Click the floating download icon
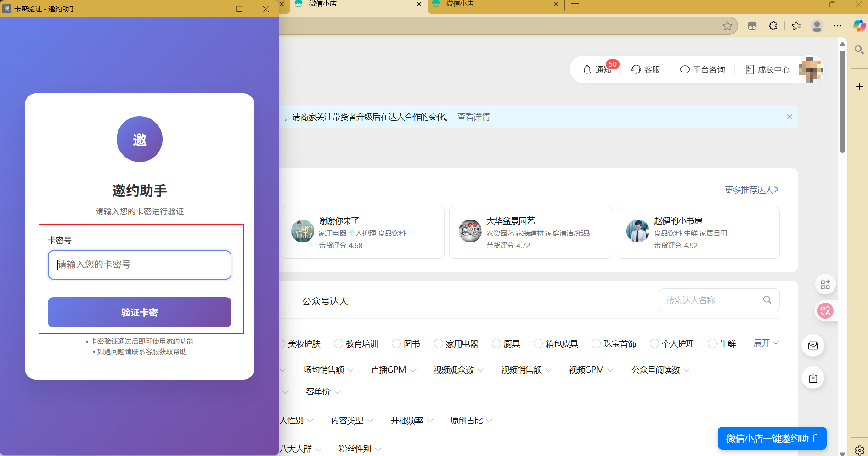Image resolution: width=868 pixels, height=456 pixels. (x=813, y=378)
